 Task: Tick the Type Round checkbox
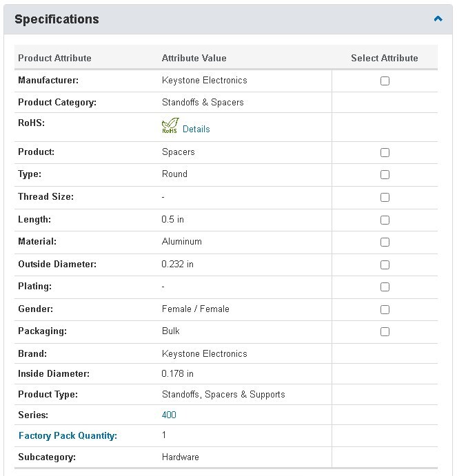(x=385, y=174)
